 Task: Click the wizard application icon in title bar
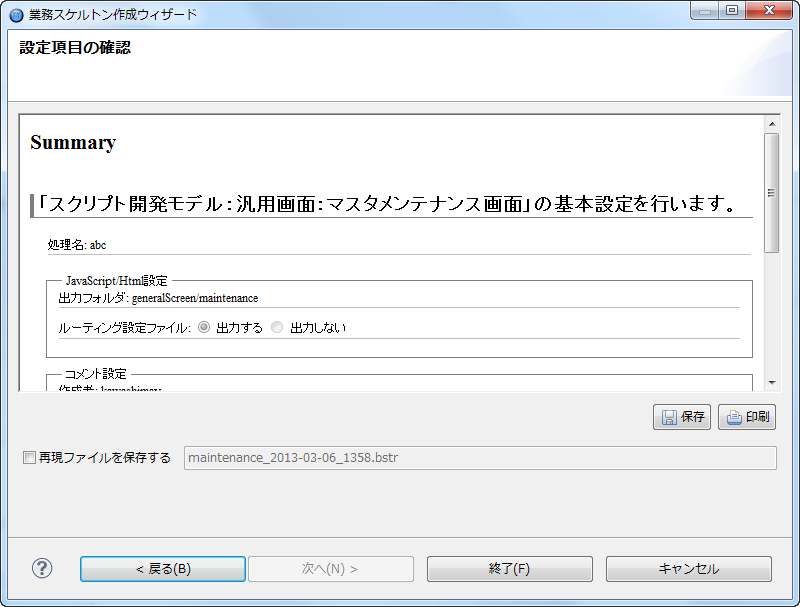[16, 15]
